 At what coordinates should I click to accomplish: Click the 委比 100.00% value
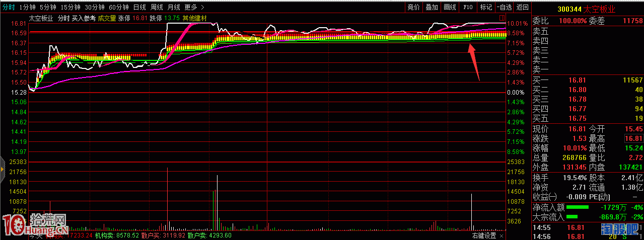click(573, 21)
